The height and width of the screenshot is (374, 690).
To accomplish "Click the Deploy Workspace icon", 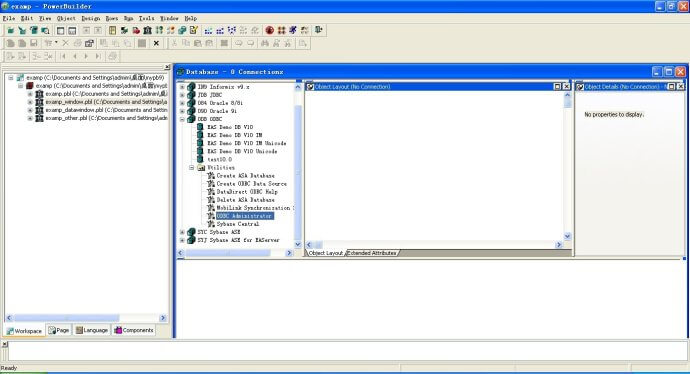I will (x=231, y=30).
